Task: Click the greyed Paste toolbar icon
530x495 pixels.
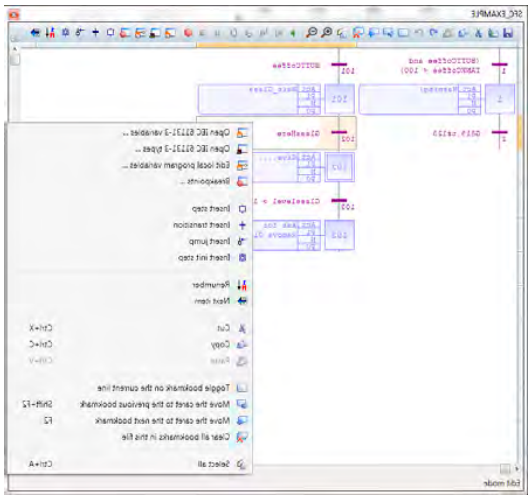Action: click(x=448, y=33)
